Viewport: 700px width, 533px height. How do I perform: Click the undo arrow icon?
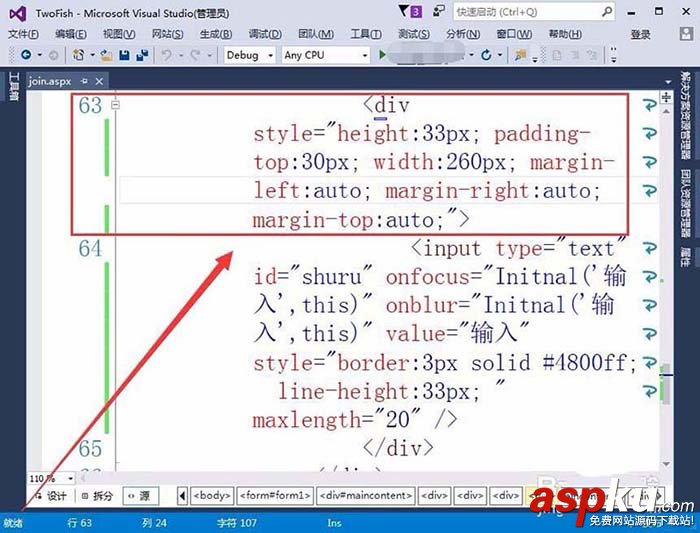click(167, 55)
